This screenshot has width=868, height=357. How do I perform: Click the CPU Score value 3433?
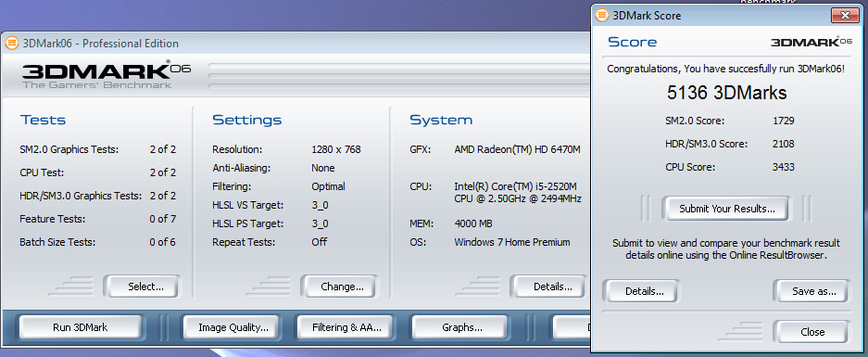pos(784,167)
